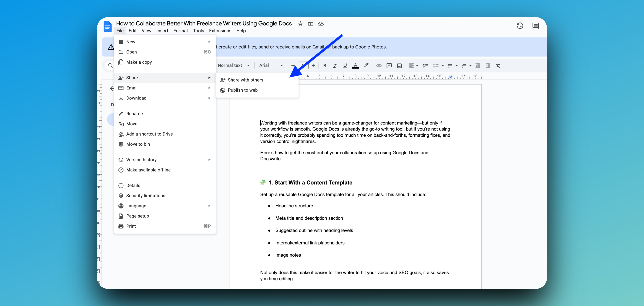Click the clear formatting icon
Screen dimensions: 644x306
coord(498,66)
